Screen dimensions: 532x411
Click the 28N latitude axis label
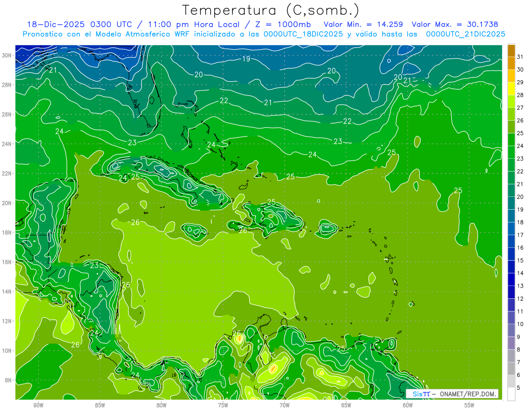pos(7,85)
